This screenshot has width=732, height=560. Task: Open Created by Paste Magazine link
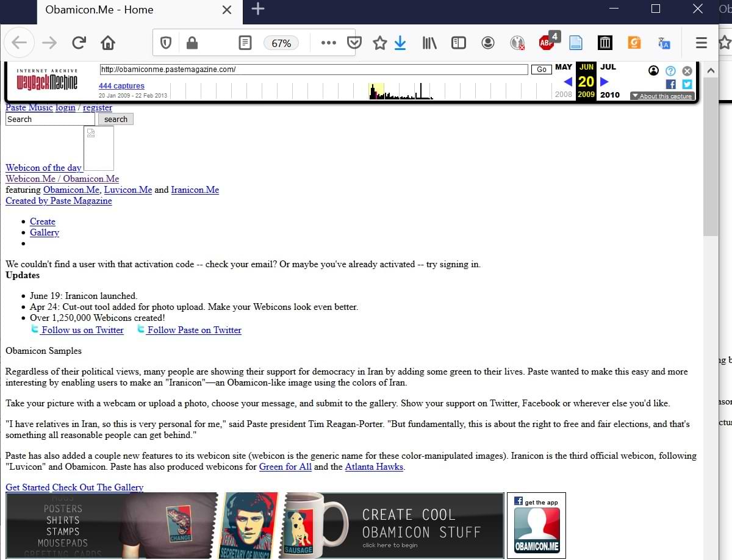pos(59,201)
